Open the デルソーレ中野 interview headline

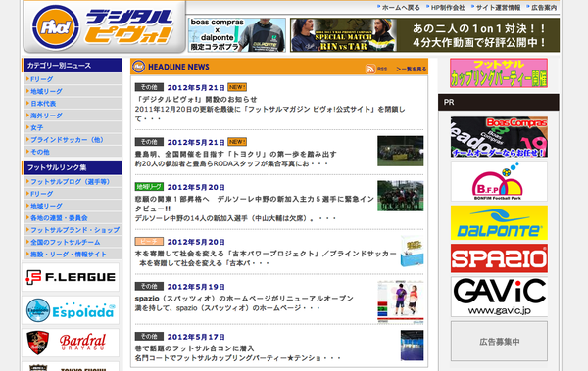(254, 204)
